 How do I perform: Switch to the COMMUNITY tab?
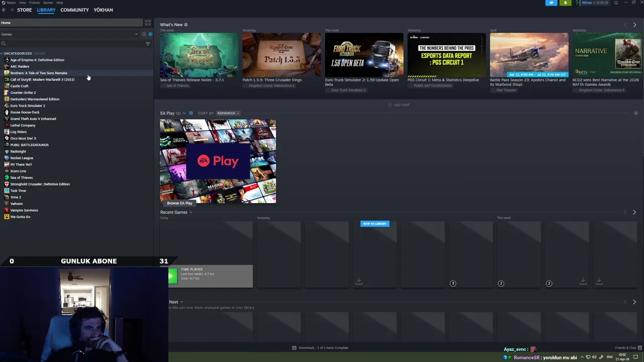point(74,10)
